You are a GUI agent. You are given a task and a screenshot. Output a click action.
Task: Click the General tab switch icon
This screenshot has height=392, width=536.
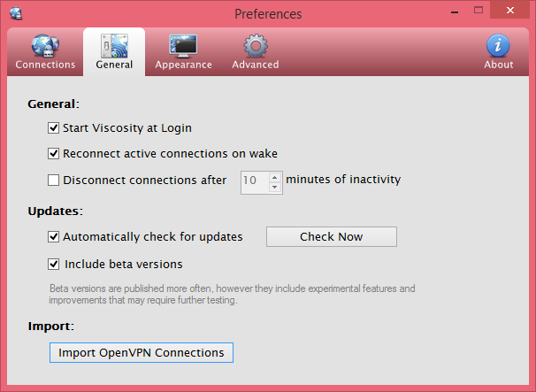click(114, 46)
